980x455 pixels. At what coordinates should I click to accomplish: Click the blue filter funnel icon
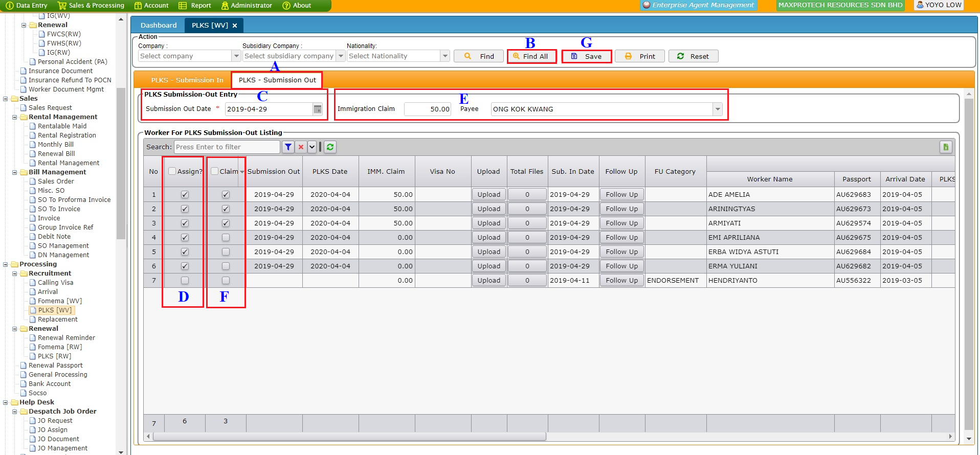(x=288, y=147)
